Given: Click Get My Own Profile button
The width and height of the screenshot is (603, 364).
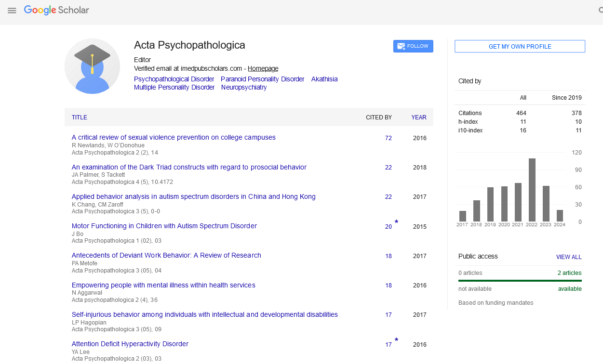Looking at the screenshot, I should coord(520,46).
